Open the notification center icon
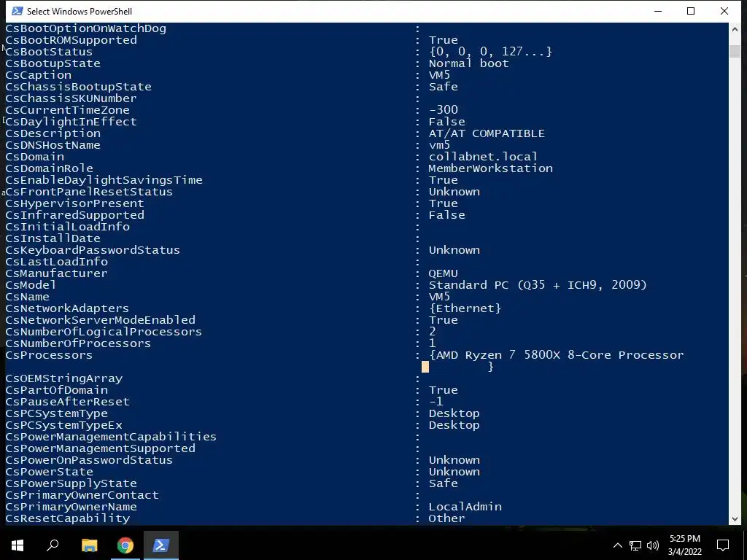747x560 pixels. pyautogui.click(x=723, y=545)
